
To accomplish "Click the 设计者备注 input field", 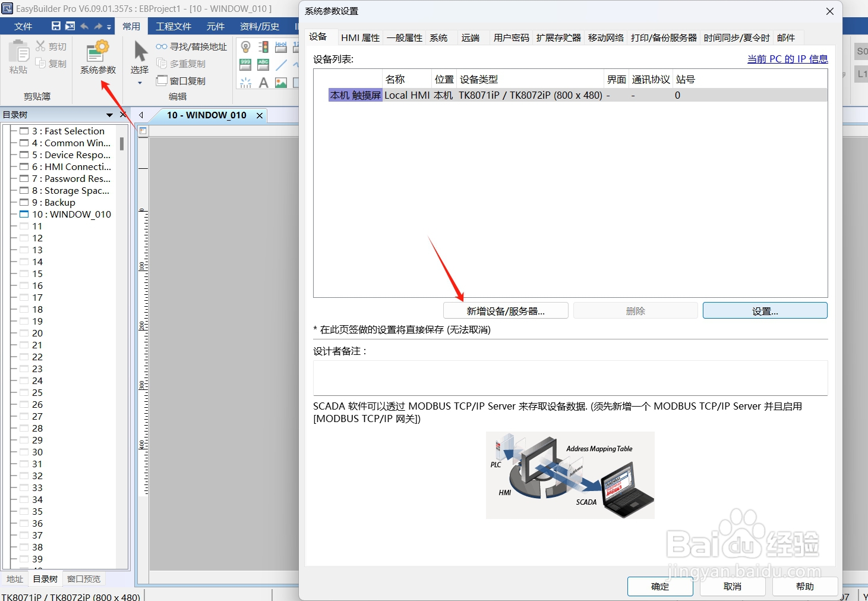I will click(x=570, y=377).
